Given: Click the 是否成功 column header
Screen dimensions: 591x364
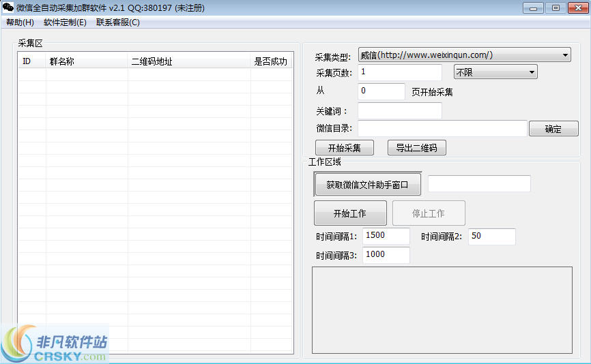Looking at the screenshot, I should point(271,61).
